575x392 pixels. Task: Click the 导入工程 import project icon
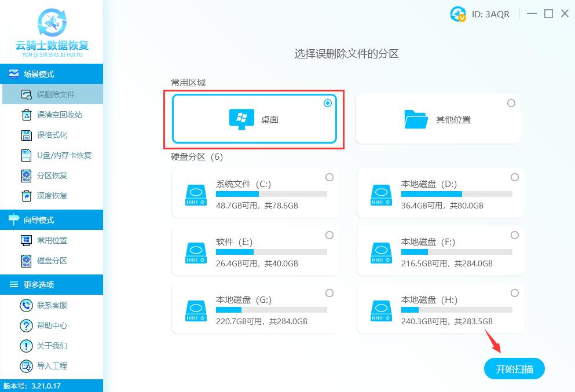(26, 366)
